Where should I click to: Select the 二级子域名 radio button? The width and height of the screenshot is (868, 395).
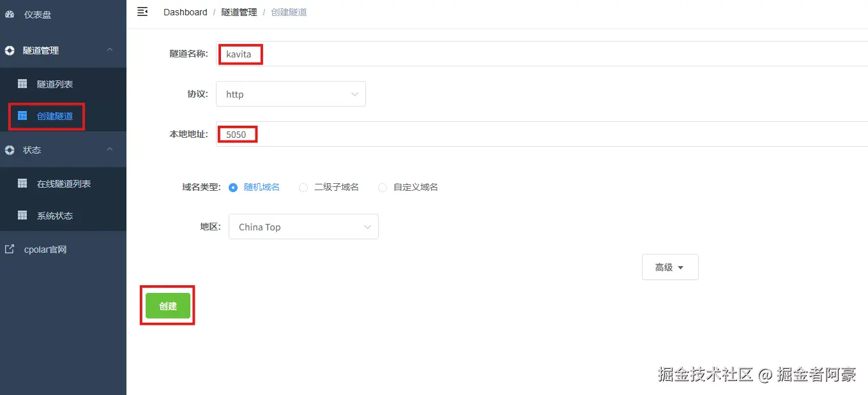pyautogui.click(x=303, y=188)
